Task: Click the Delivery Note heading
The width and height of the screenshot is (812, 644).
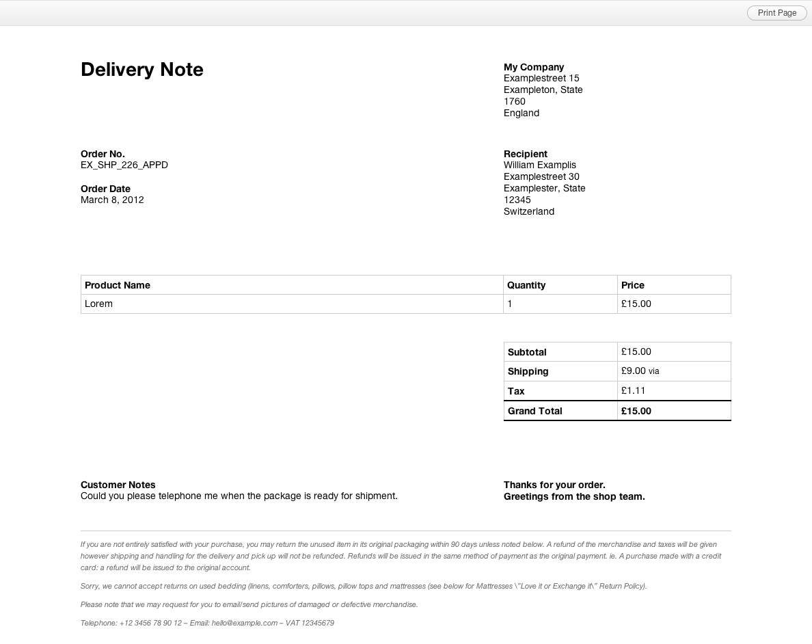Action: point(142,70)
